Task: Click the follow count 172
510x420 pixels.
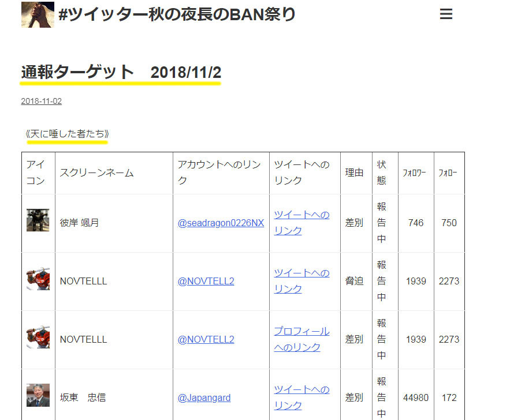Action: [x=449, y=397]
